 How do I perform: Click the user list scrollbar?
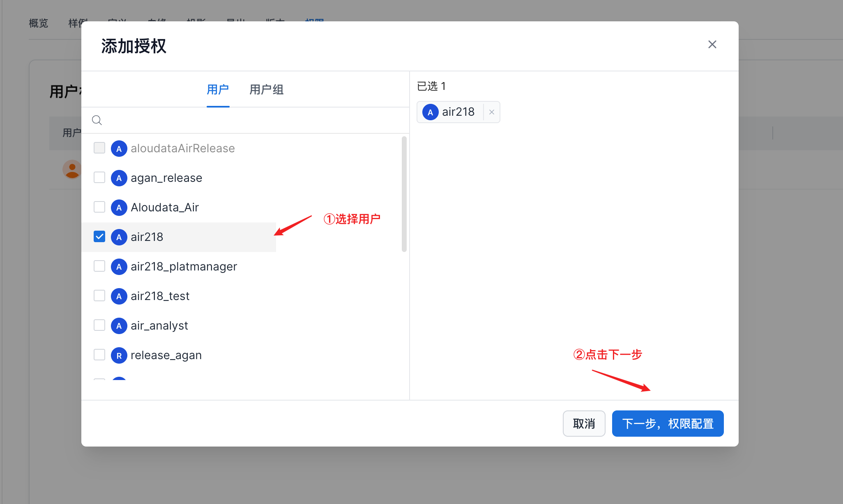coord(404,194)
